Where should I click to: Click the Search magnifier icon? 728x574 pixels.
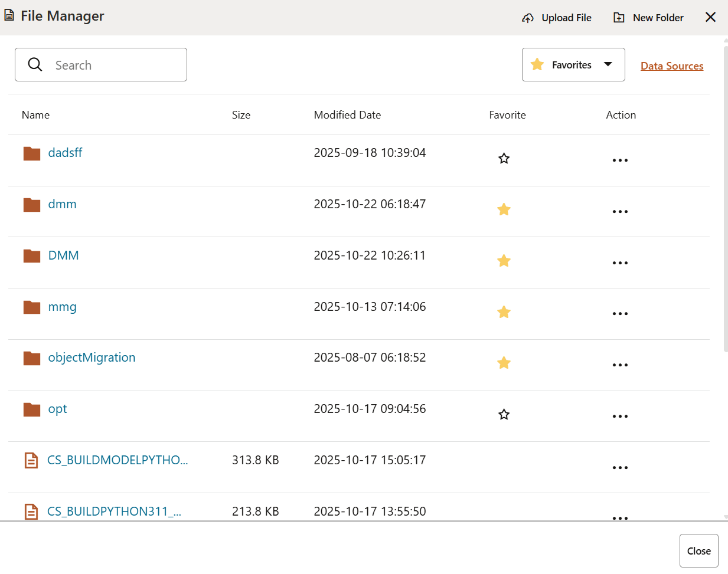35,64
